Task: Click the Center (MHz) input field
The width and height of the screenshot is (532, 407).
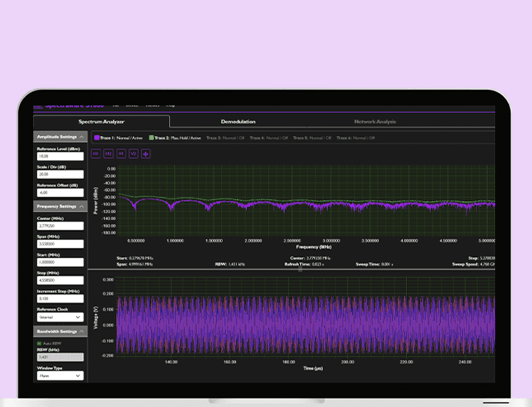Action: [x=60, y=226]
